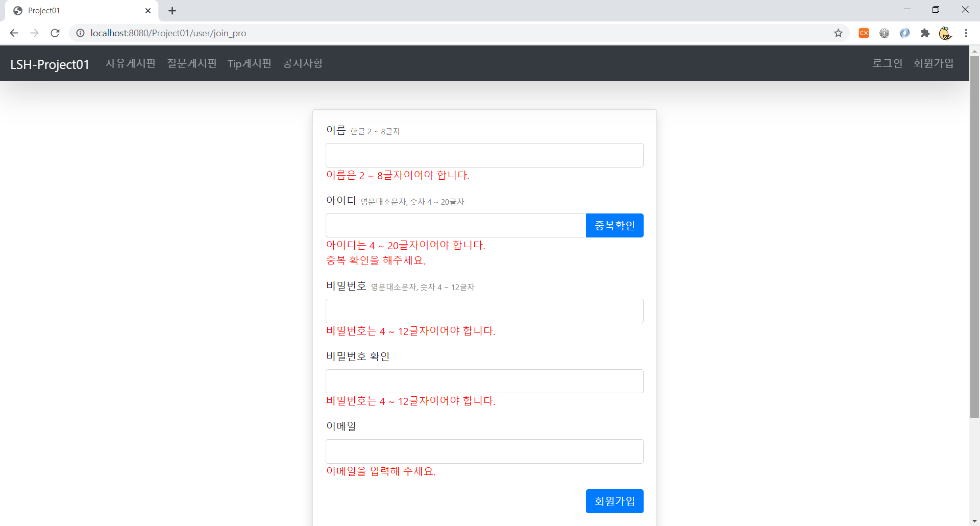Click the hint '한글 2 ~ 8글자'
The image size is (980, 526).
tap(375, 131)
